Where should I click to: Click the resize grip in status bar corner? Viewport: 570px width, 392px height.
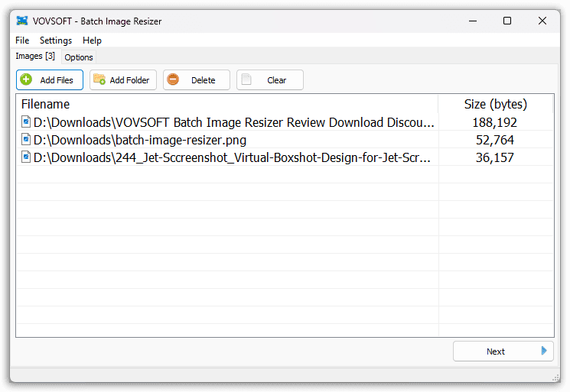click(555, 377)
